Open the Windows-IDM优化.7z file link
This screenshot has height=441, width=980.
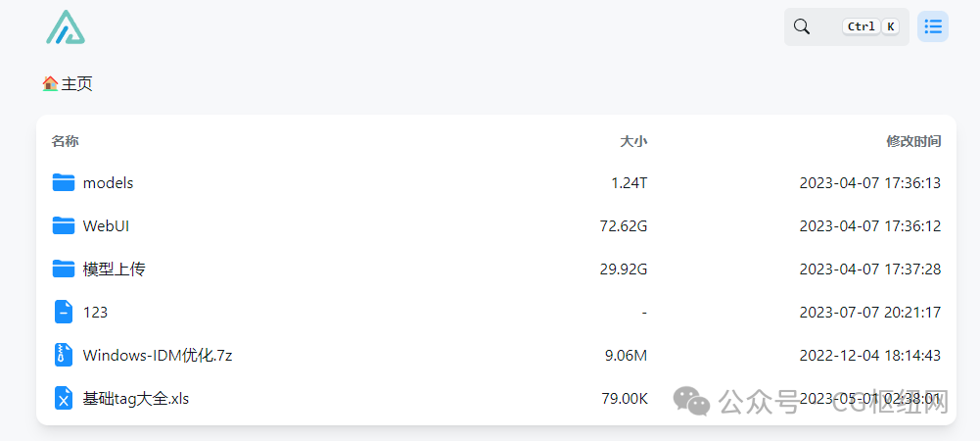158,356
